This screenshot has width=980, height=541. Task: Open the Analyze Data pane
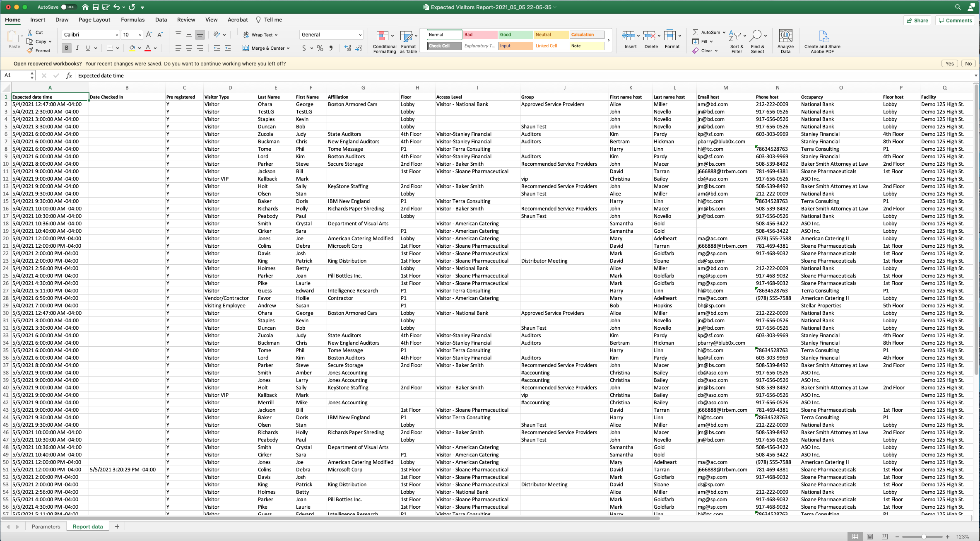(785, 41)
